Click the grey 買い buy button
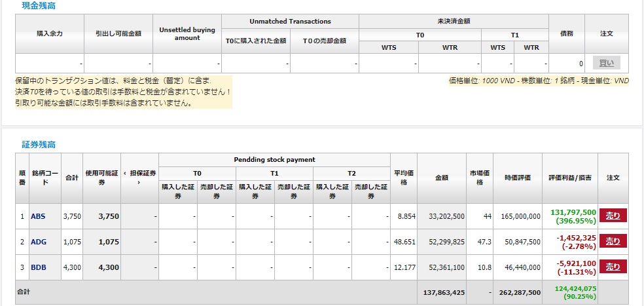This screenshot has width=644, height=306. 606,63
